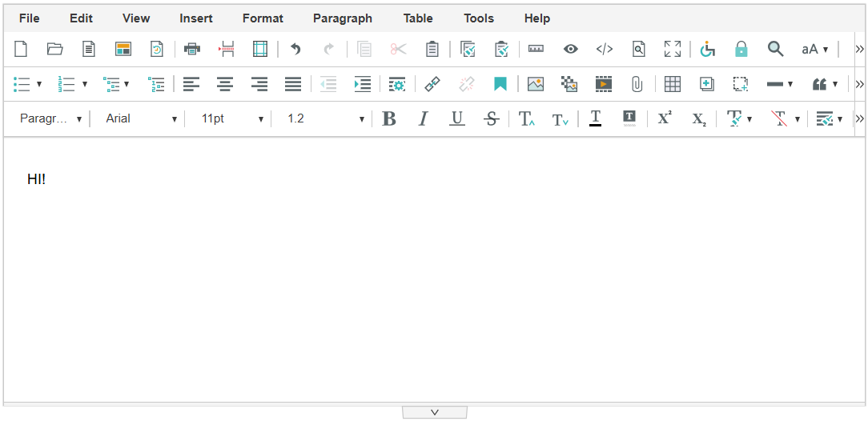Open the Edit menu
This screenshot has height=421, width=868.
pyautogui.click(x=81, y=18)
